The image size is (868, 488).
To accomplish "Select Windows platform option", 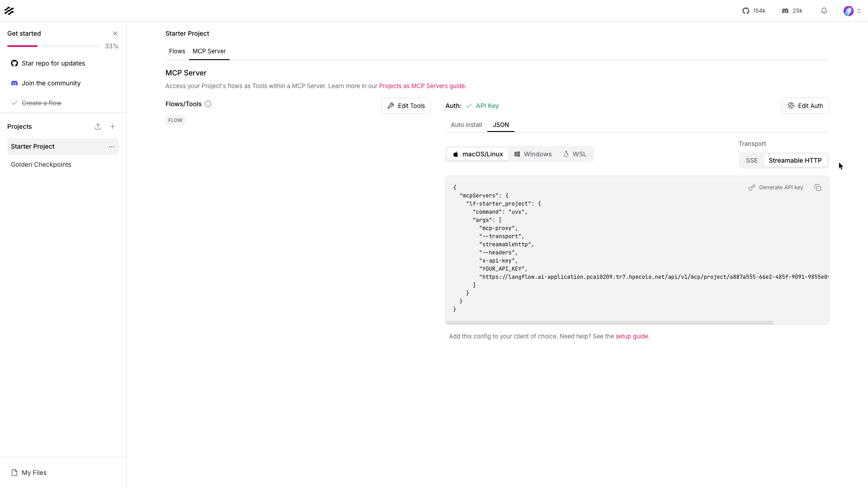I will click(x=533, y=154).
